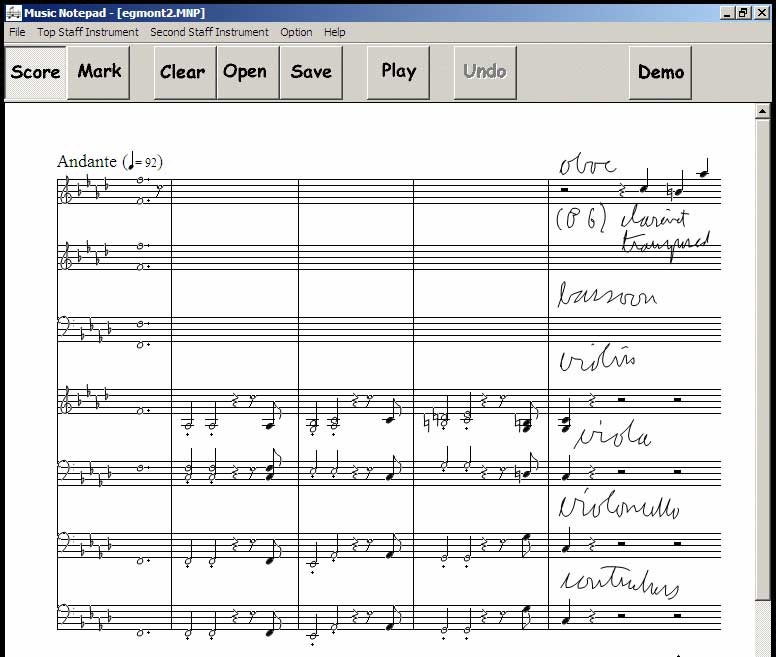This screenshot has width=776, height=657.
Task: Click the bass clef on the bassoon staff
Action: (65, 325)
